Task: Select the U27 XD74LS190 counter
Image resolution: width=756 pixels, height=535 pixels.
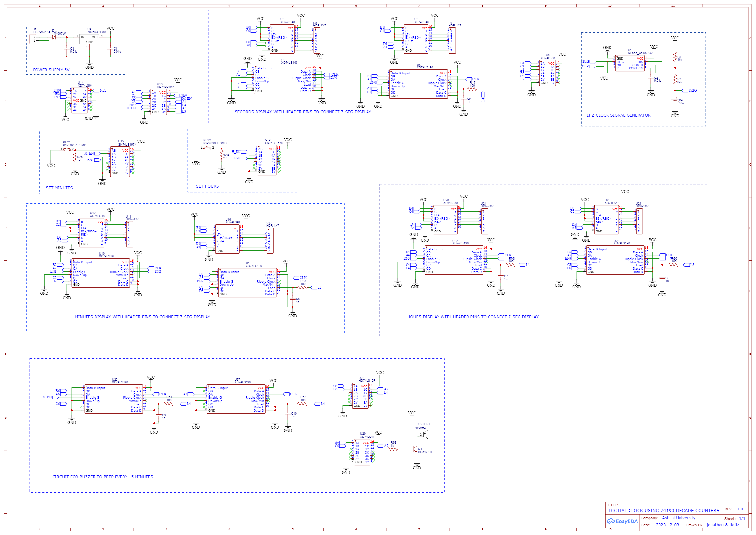Action: point(236,399)
